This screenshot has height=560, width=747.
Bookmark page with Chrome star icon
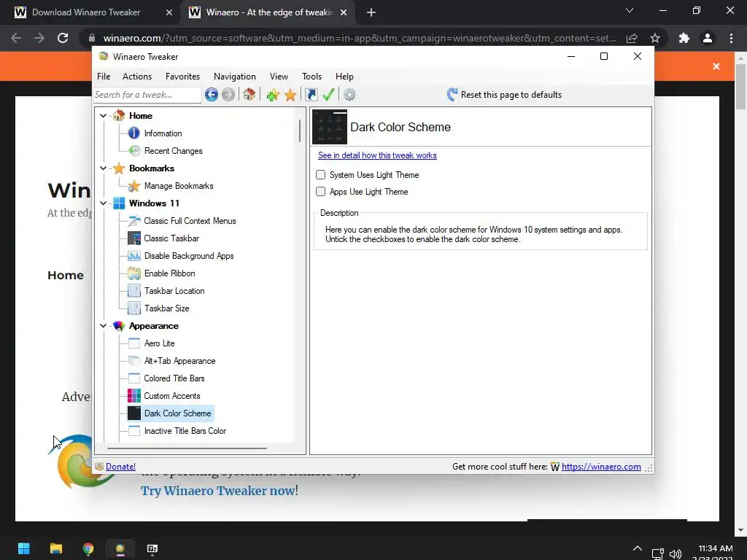(655, 38)
